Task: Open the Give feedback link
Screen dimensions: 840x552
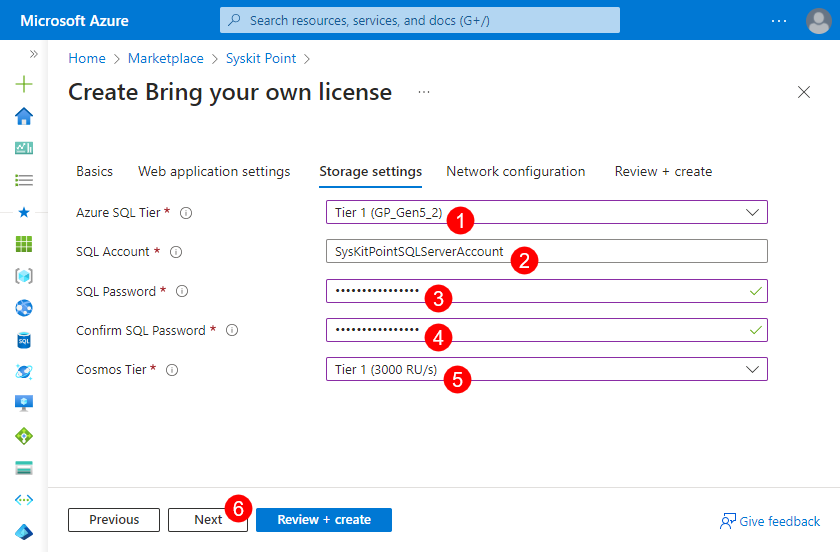Action: coord(770,521)
